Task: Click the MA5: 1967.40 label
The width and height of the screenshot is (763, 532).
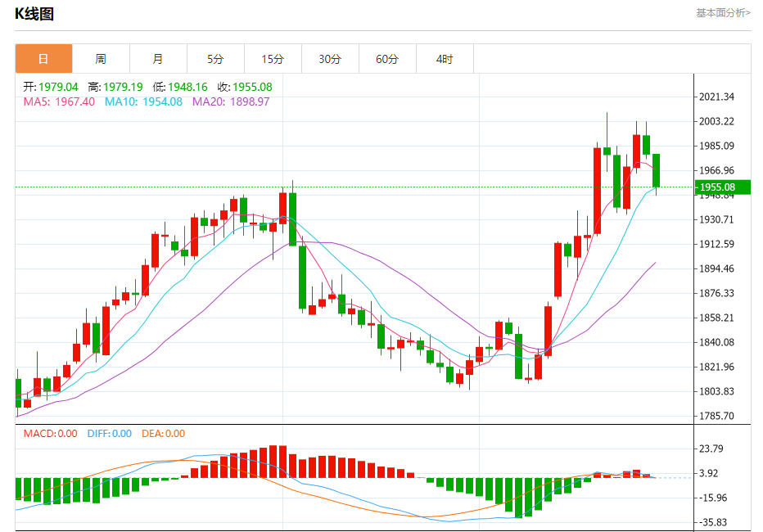Action: click(59, 101)
